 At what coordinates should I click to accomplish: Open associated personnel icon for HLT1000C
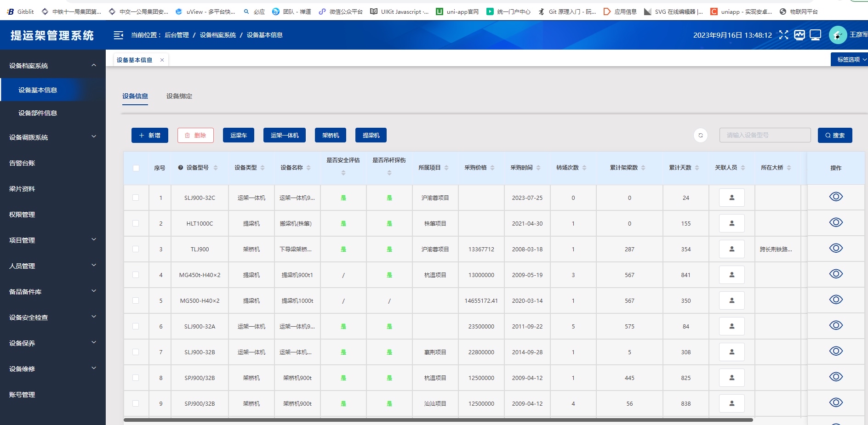[x=732, y=223]
